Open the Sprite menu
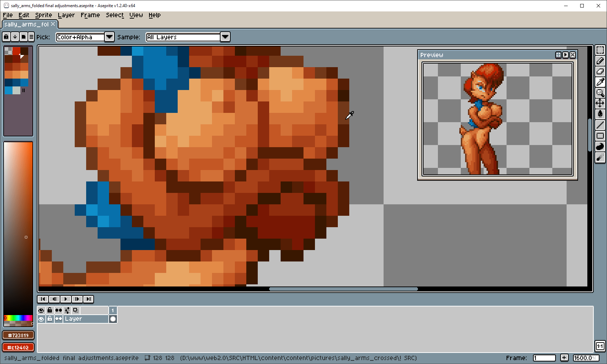 (x=43, y=15)
